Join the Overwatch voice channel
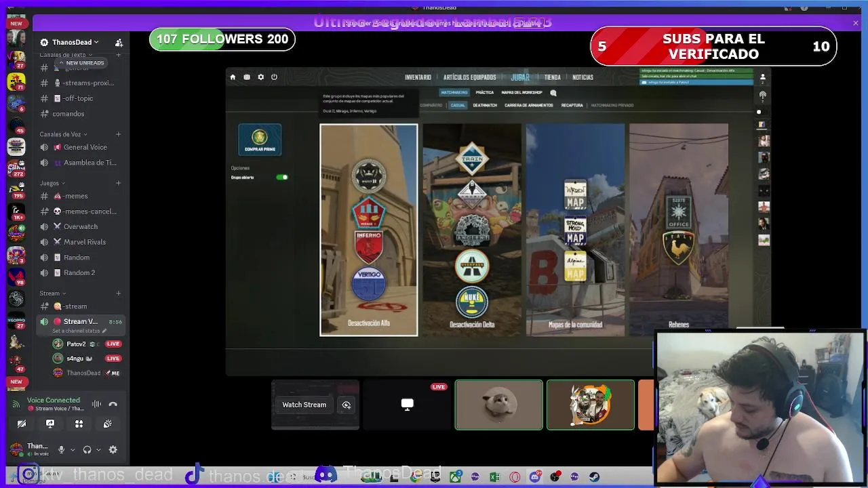868x488 pixels. 81,226
